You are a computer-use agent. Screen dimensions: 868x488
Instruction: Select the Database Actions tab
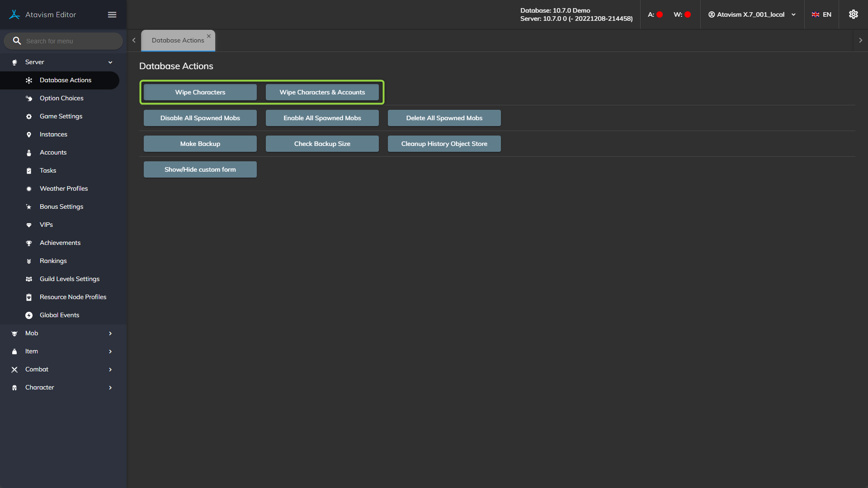(x=178, y=40)
